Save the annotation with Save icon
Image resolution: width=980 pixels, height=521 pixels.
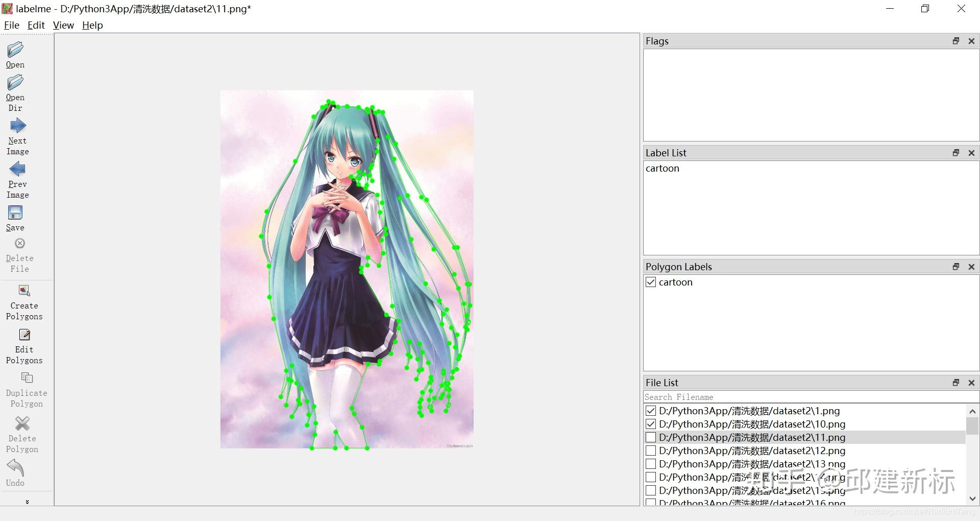pyautogui.click(x=15, y=212)
